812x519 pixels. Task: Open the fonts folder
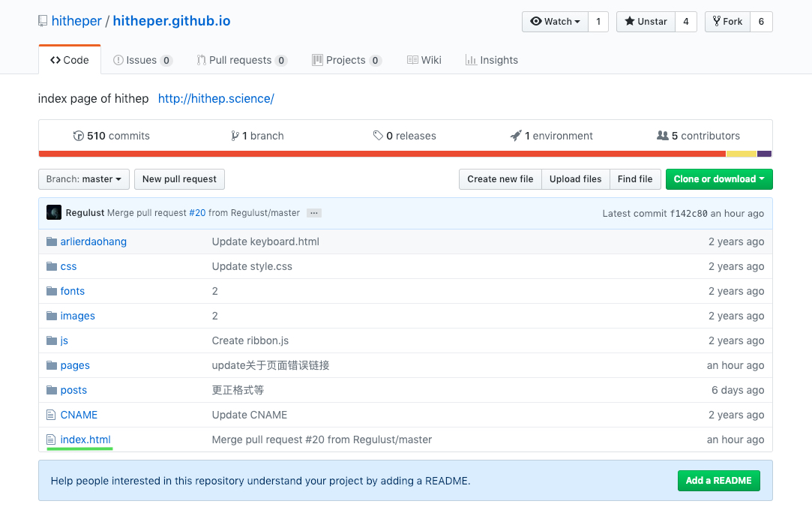click(73, 291)
